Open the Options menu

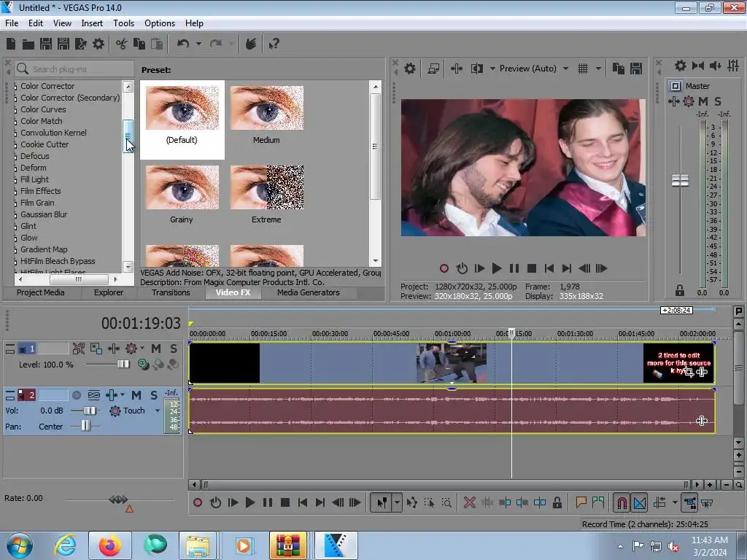160,23
